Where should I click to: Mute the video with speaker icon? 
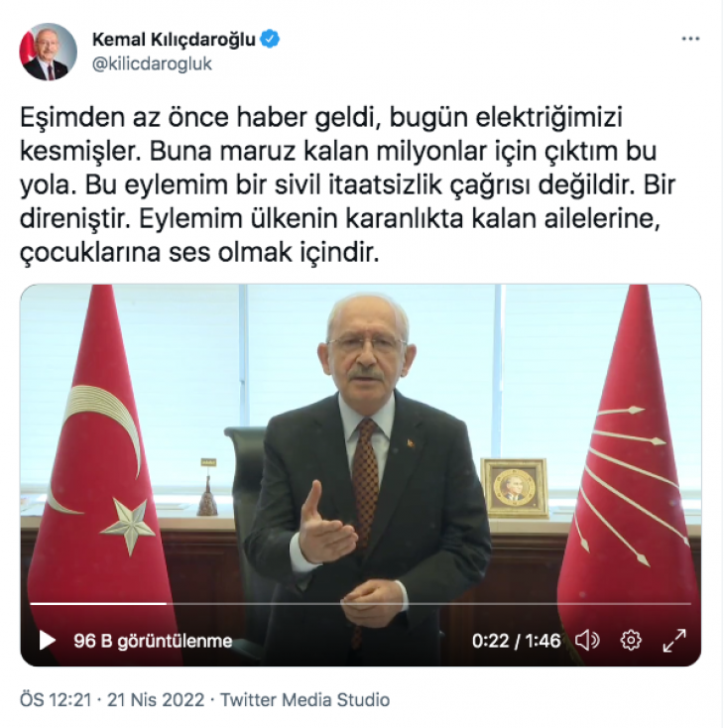click(x=587, y=641)
